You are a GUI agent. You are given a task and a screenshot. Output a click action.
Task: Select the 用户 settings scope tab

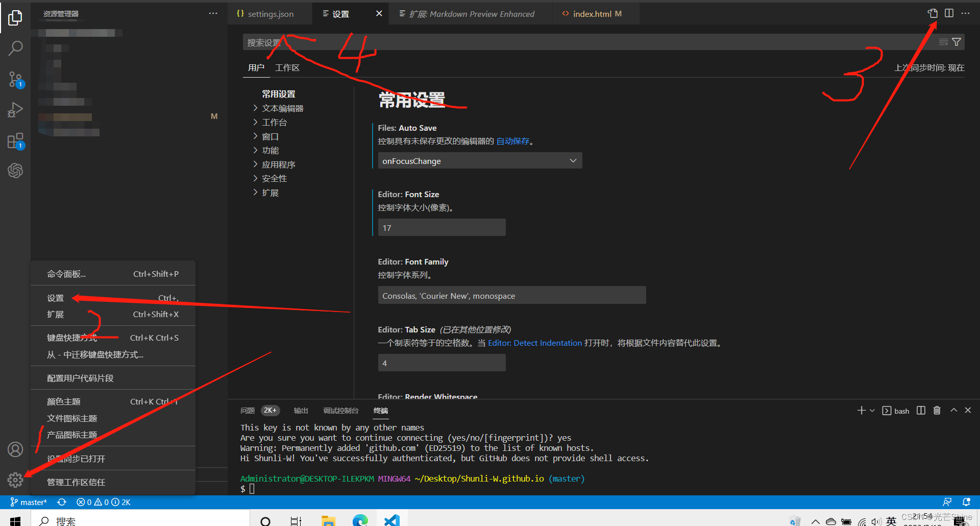[256, 67]
